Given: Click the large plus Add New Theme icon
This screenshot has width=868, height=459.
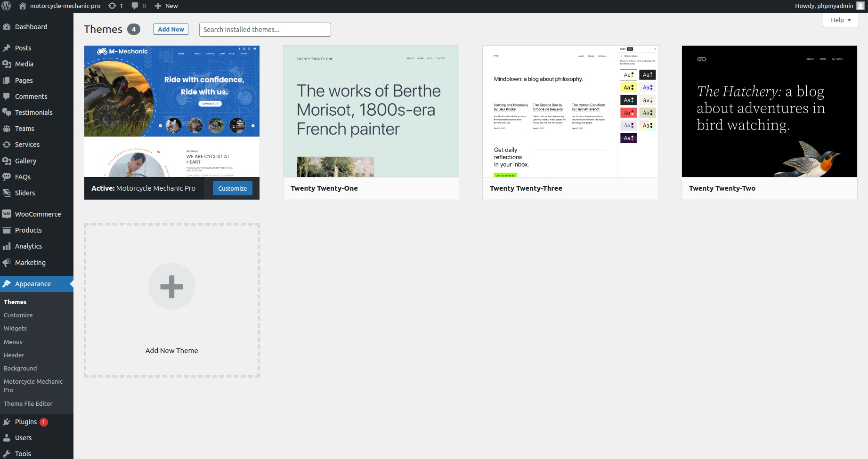Looking at the screenshot, I should 172,286.
